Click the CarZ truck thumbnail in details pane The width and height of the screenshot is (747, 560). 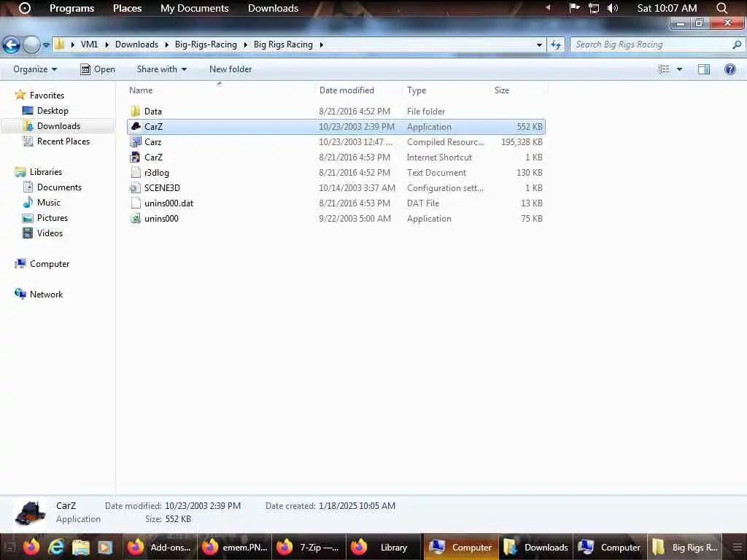[x=30, y=514]
